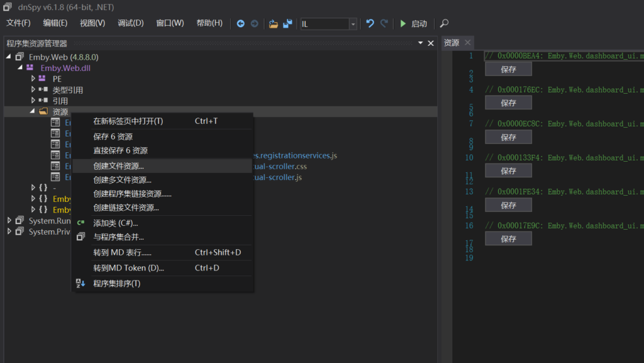This screenshot has width=644, height=363.
Task: Close the 资源 document tab
Action: click(467, 42)
